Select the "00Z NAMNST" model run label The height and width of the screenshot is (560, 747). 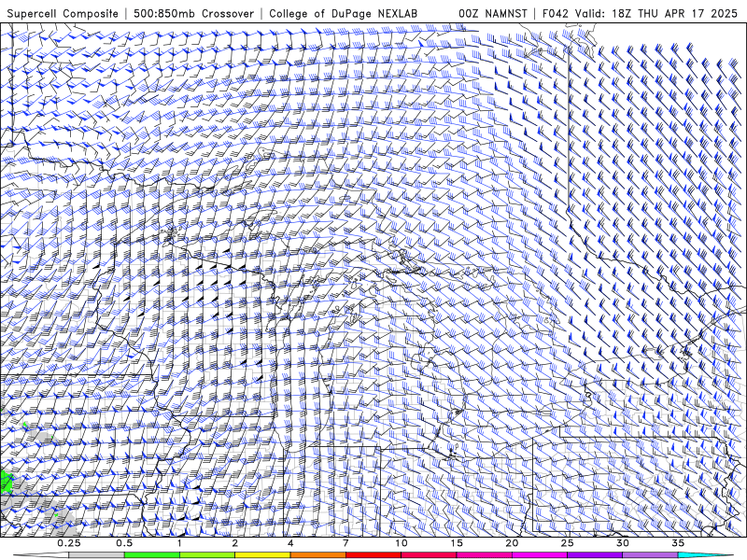493,13
